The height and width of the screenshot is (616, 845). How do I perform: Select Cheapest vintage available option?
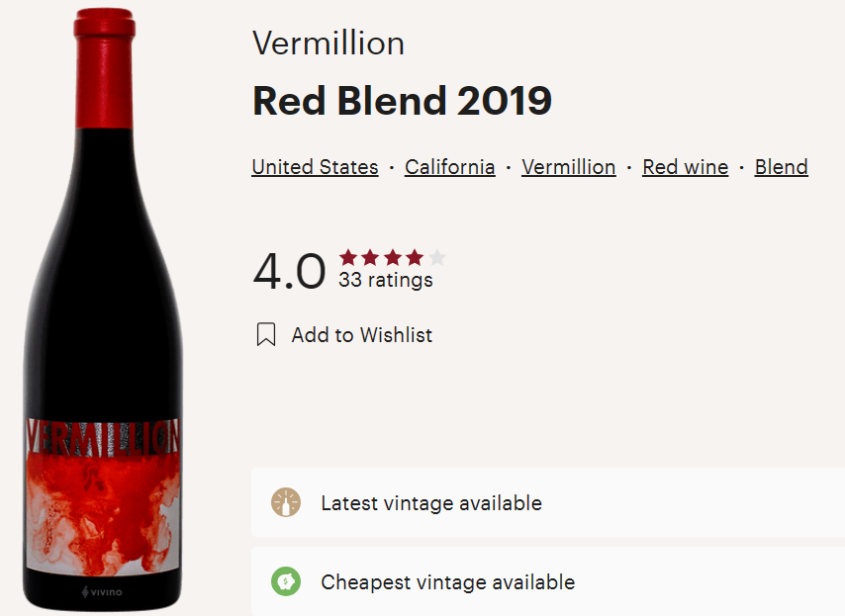click(447, 581)
